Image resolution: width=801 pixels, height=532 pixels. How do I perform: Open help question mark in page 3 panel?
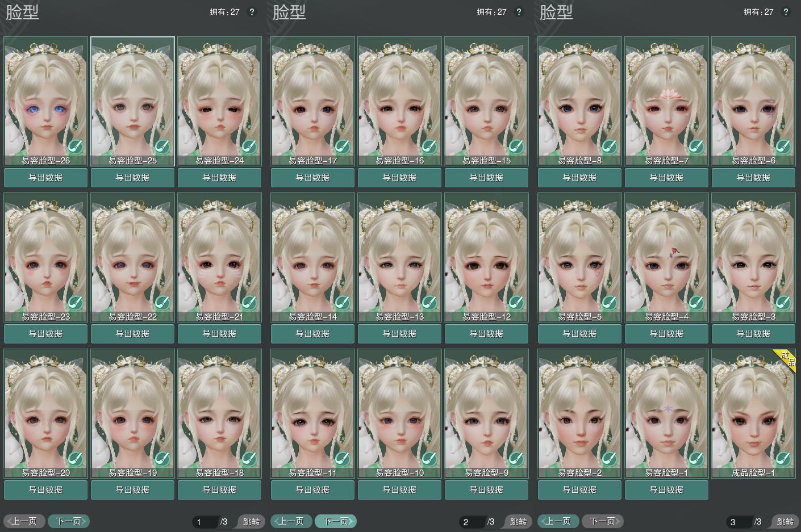(786, 12)
